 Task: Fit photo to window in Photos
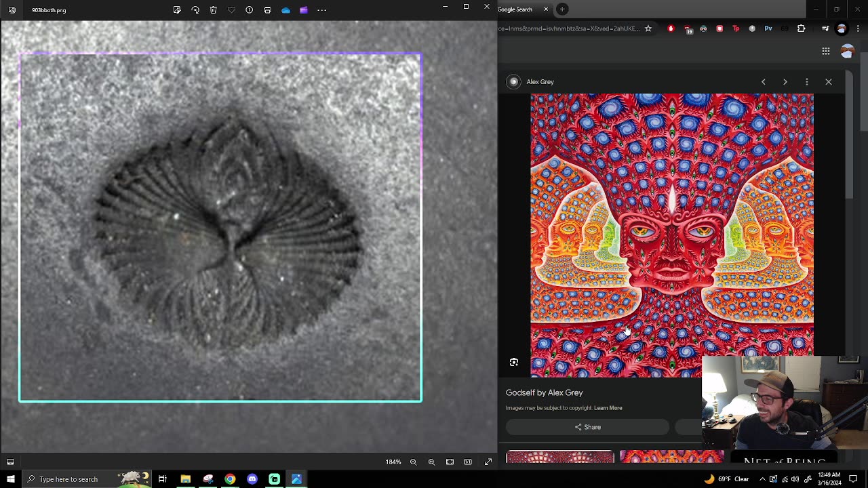tap(450, 462)
